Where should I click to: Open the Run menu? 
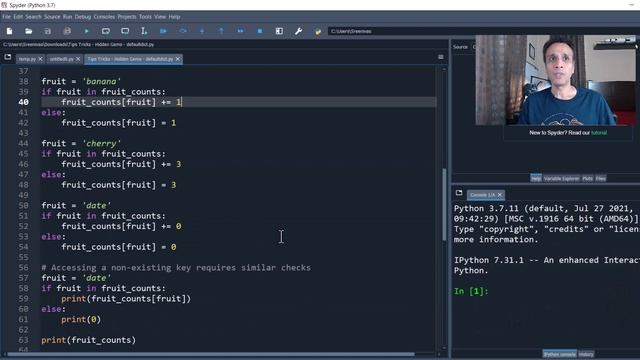tap(68, 17)
